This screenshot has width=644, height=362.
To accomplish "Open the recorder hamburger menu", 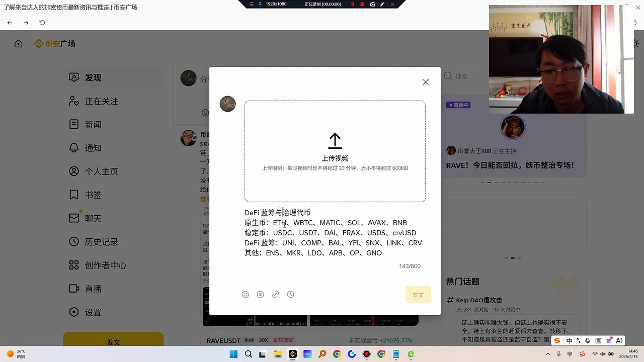I will 252,4.
